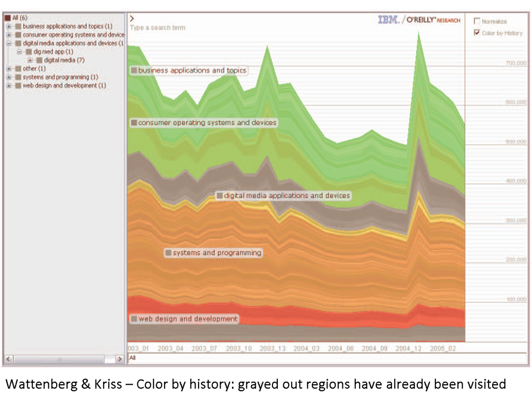The height and width of the screenshot is (399, 532).
Task: Click the right arrow of horizontal scrollbar
Action: (x=119, y=360)
